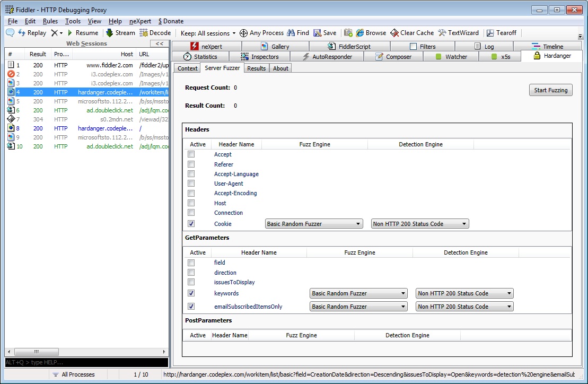This screenshot has width=588, height=384.
Task: Enable the Referer header checkbox
Action: pos(191,164)
